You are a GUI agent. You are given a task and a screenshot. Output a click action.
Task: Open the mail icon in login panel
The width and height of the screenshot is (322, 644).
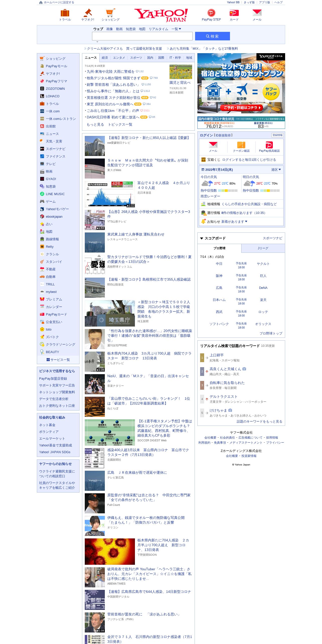coord(213,145)
